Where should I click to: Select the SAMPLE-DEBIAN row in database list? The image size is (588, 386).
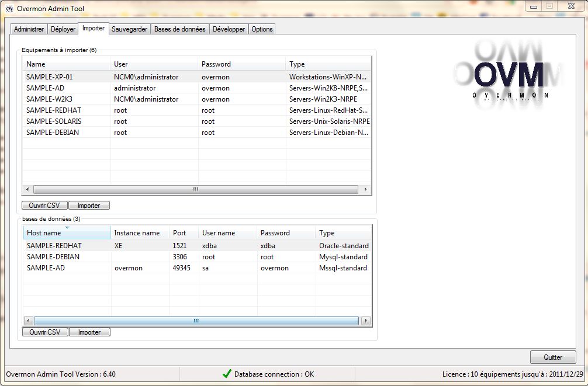pos(53,257)
